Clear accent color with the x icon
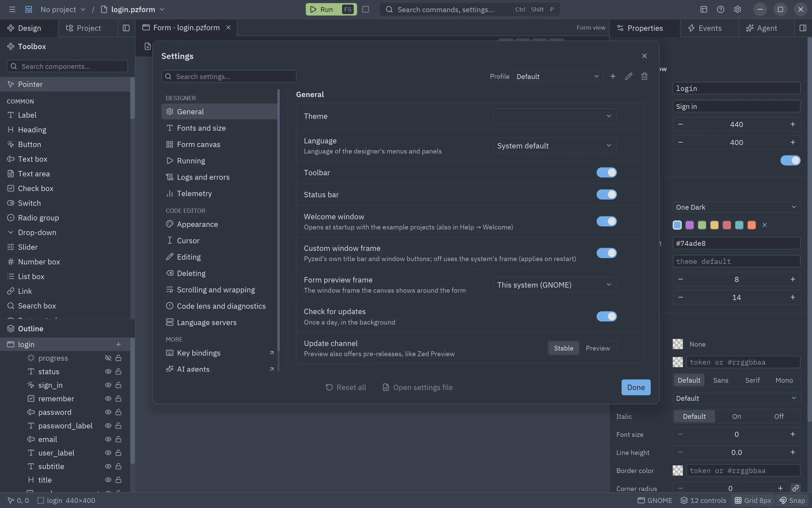The height and width of the screenshot is (508, 812). 765,225
